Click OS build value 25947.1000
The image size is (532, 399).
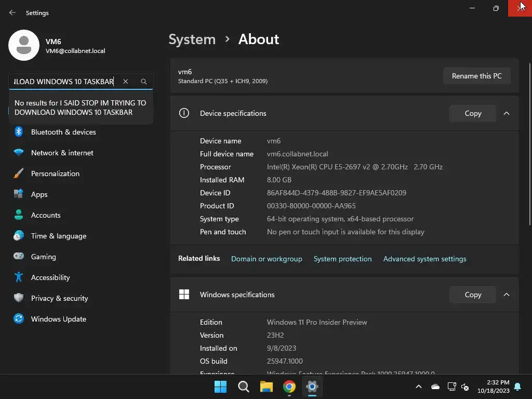285,361
